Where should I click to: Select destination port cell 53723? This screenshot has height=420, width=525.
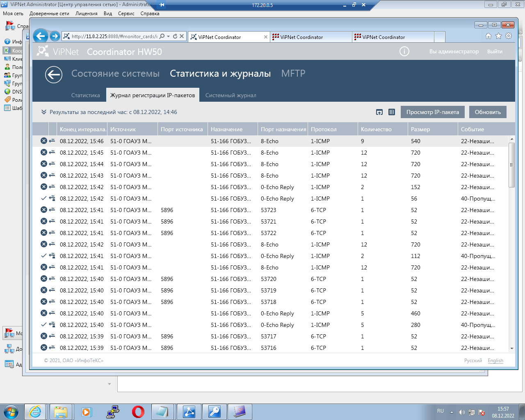(x=269, y=210)
